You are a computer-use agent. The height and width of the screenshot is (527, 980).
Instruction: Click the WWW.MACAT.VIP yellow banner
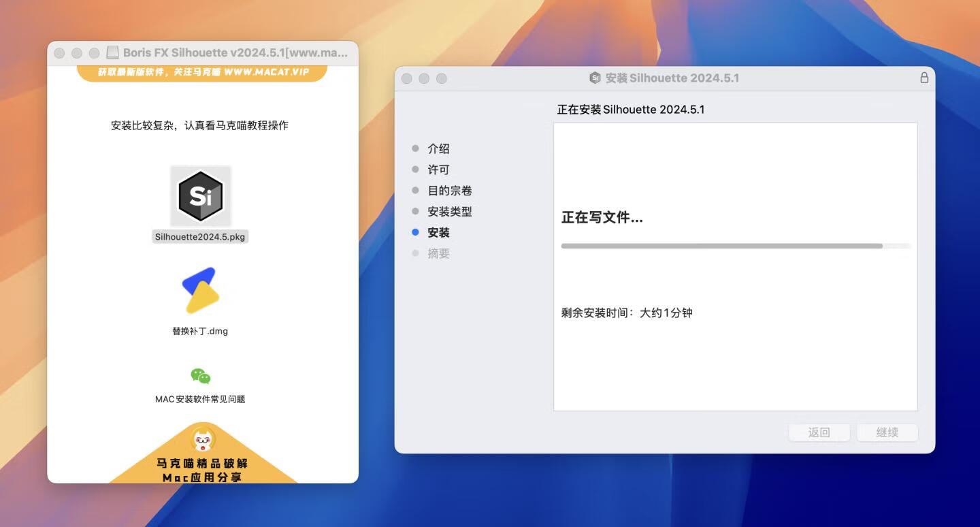point(202,73)
